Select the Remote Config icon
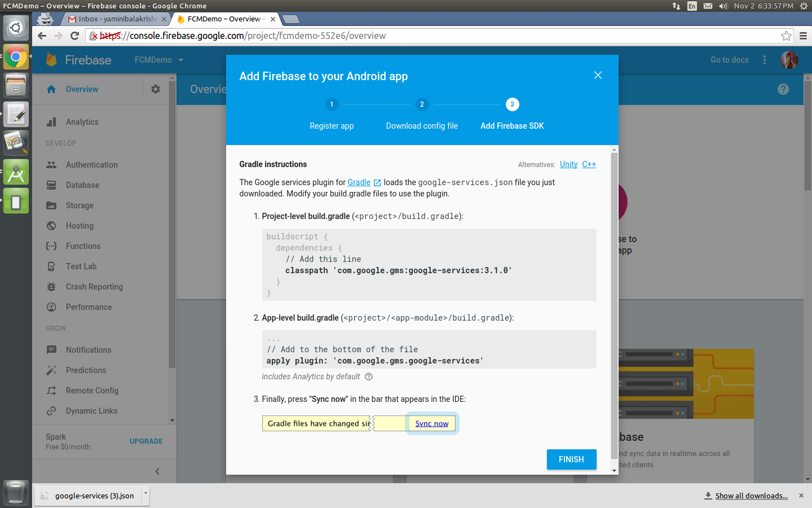 click(51, 391)
